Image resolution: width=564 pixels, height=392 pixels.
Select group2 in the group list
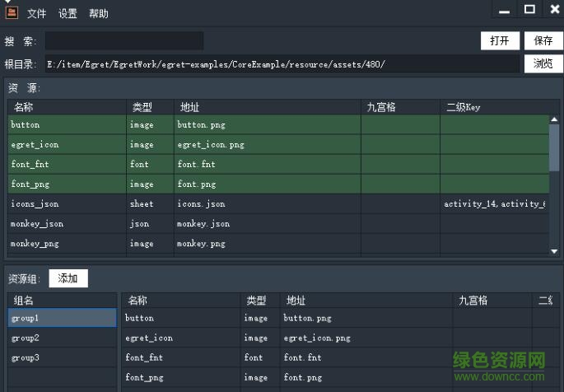26,338
